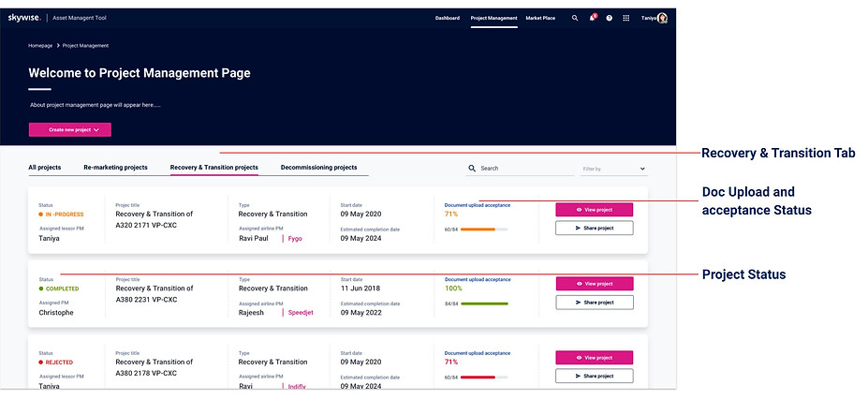Click the IN-PROGRESS status label
Screen dimensions: 868x400
[x=65, y=215]
